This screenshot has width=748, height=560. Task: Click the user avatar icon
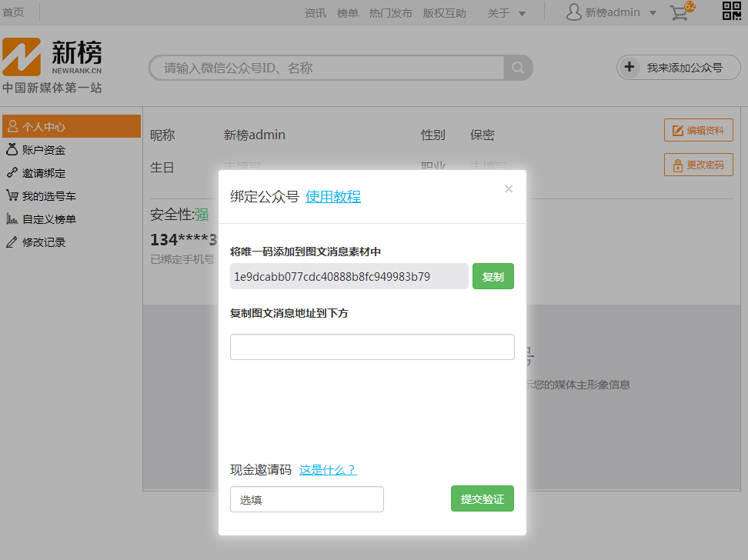click(573, 12)
